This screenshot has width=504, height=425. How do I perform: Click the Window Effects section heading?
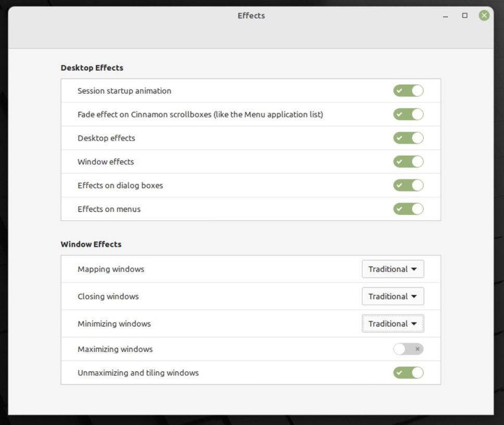click(x=91, y=244)
